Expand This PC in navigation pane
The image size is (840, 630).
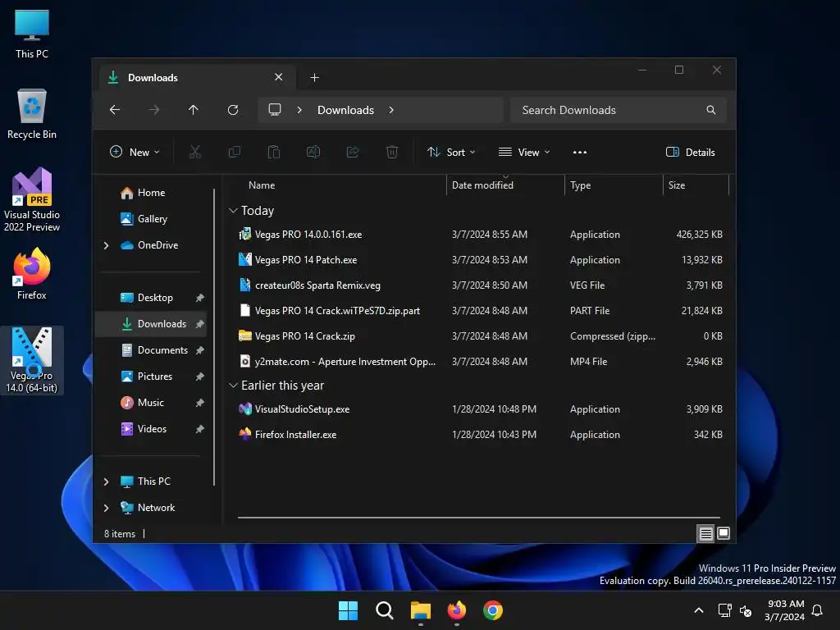(106, 482)
